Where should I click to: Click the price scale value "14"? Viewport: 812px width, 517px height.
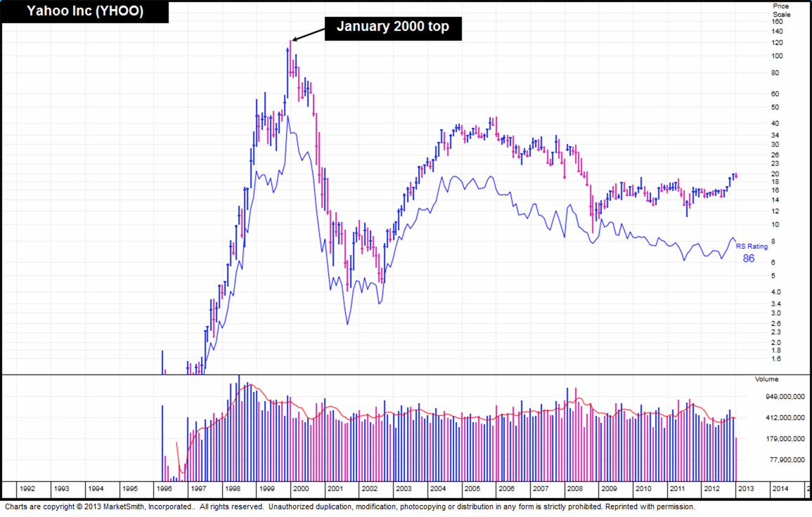click(775, 200)
